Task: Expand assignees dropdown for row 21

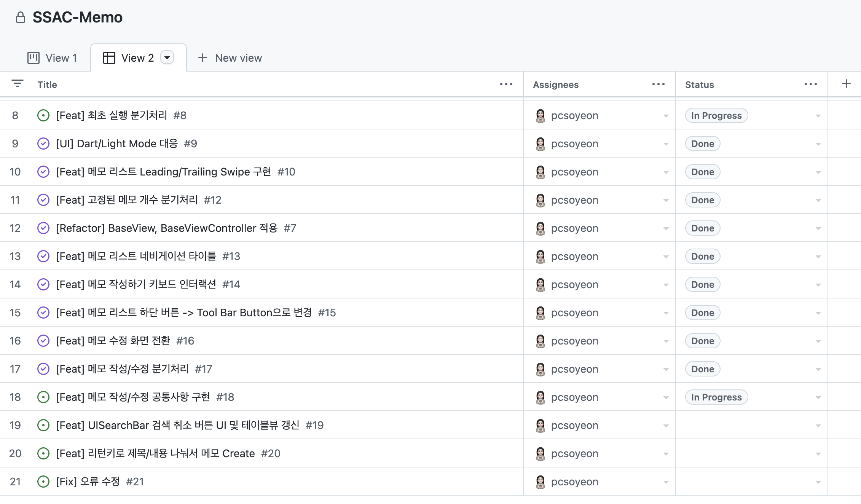Action: tap(666, 482)
